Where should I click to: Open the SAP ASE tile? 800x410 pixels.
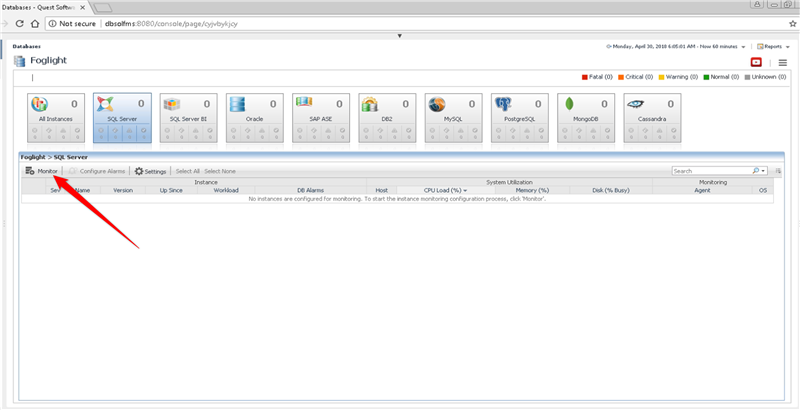pyautogui.click(x=321, y=118)
